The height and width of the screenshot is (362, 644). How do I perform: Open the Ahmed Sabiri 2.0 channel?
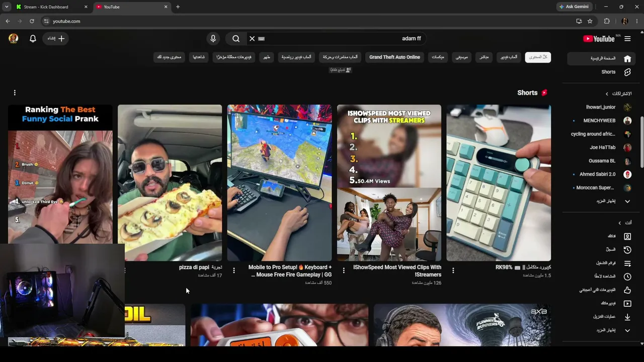[x=602, y=174]
